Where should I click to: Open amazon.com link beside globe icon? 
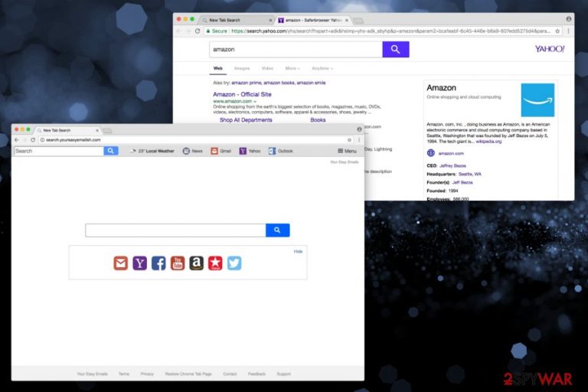point(451,153)
